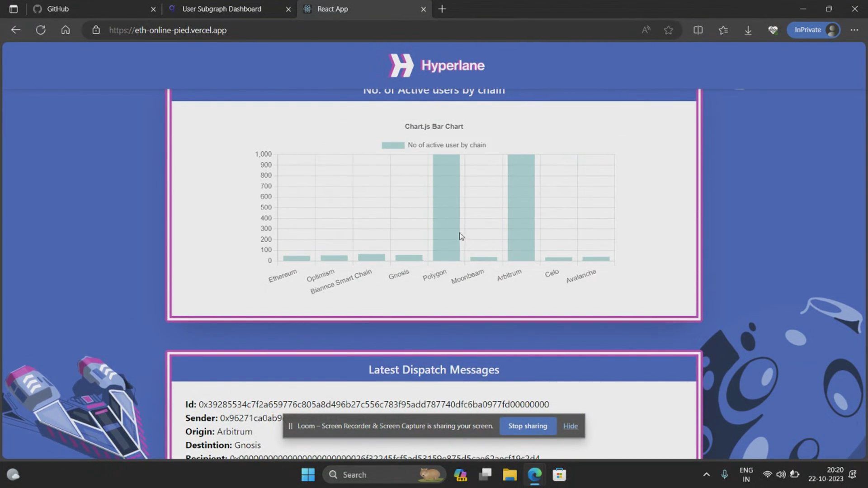Open Task View on taskbar
This screenshot has width=868, height=488.
pyautogui.click(x=486, y=474)
